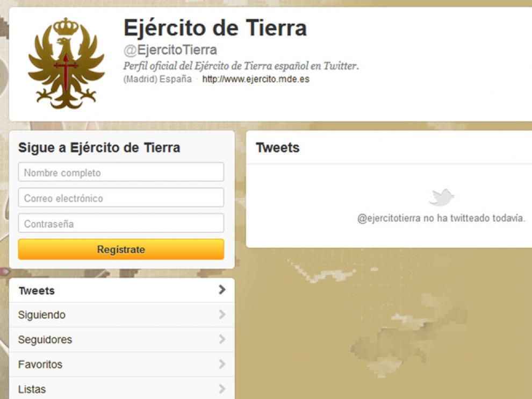This screenshot has width=532, height=399.
Task: Click the Tweets timeline panel heading
Action: coord(278,148)
